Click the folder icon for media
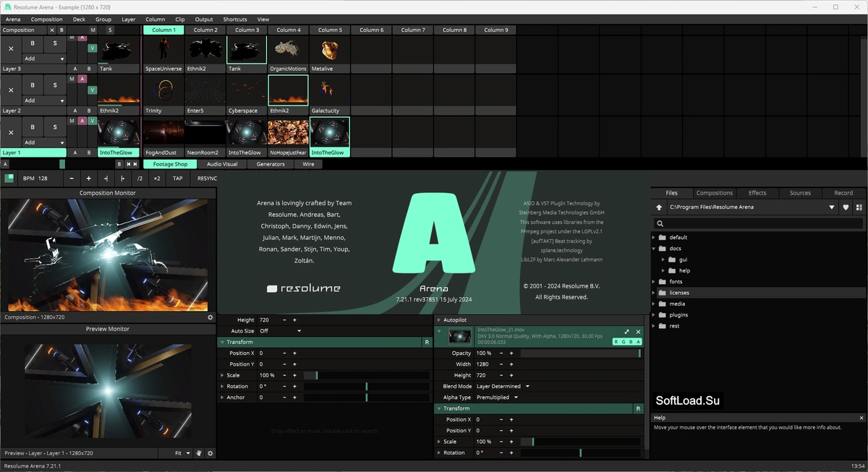Image resolution: width=868 pixels, height=472 pixels. pyautogui.click(x=663, y=304)
